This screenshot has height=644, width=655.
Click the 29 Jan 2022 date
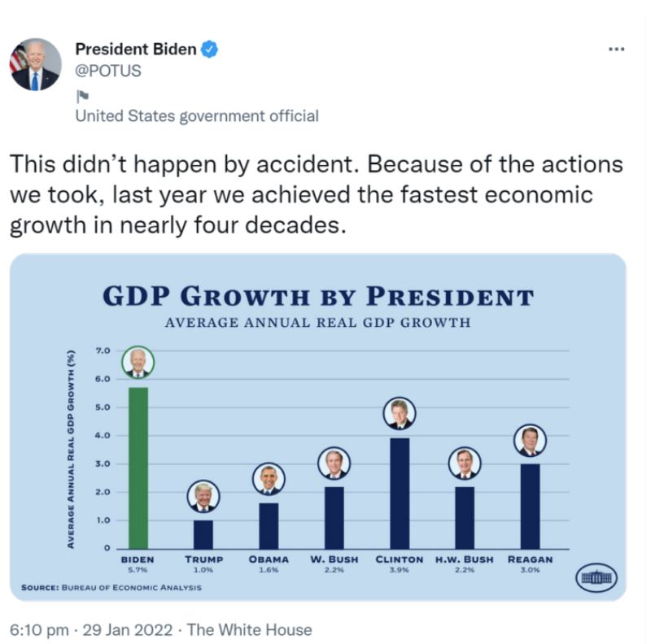pyautogui.click(x=128, y=629)
